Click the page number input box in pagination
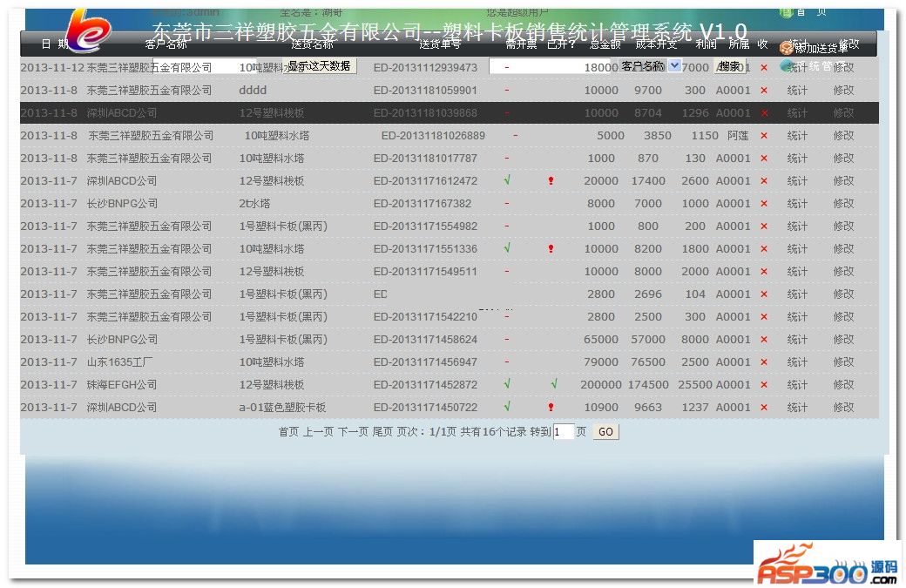 564,432
